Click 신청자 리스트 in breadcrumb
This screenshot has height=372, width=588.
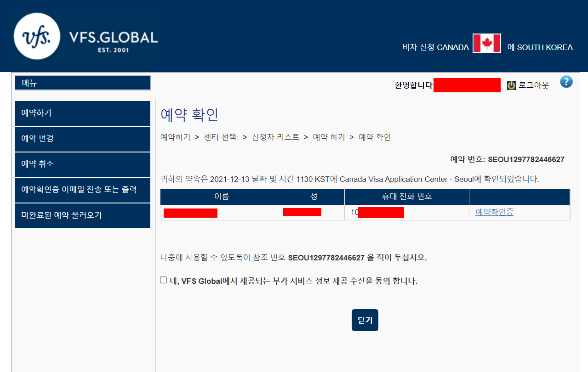(275, 137)
